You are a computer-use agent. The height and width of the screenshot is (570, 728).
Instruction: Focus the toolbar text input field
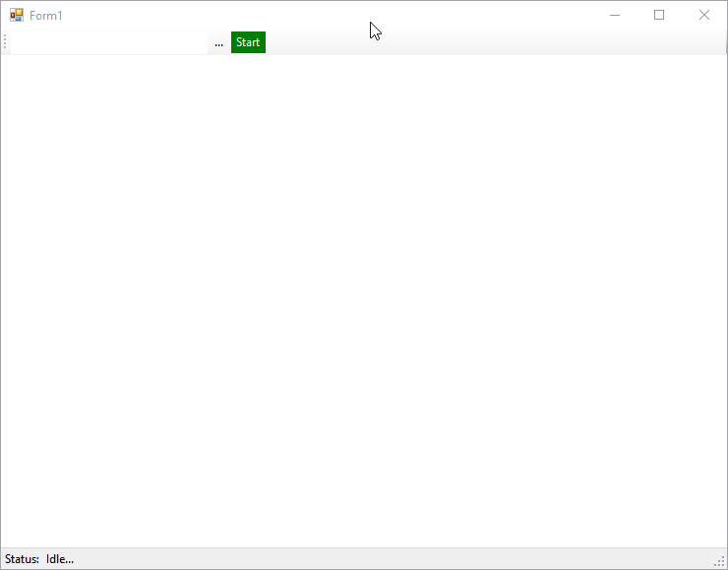point(108,42)
